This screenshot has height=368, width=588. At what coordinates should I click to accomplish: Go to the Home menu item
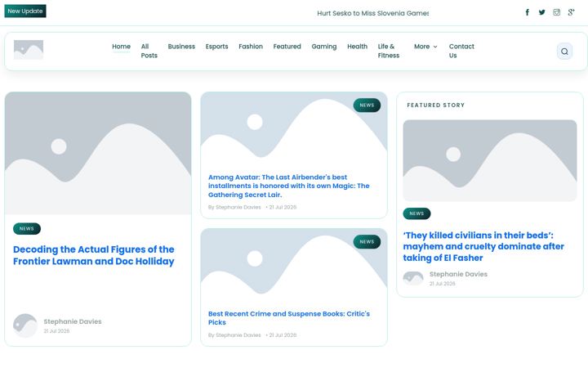click(x=121, y=47)
